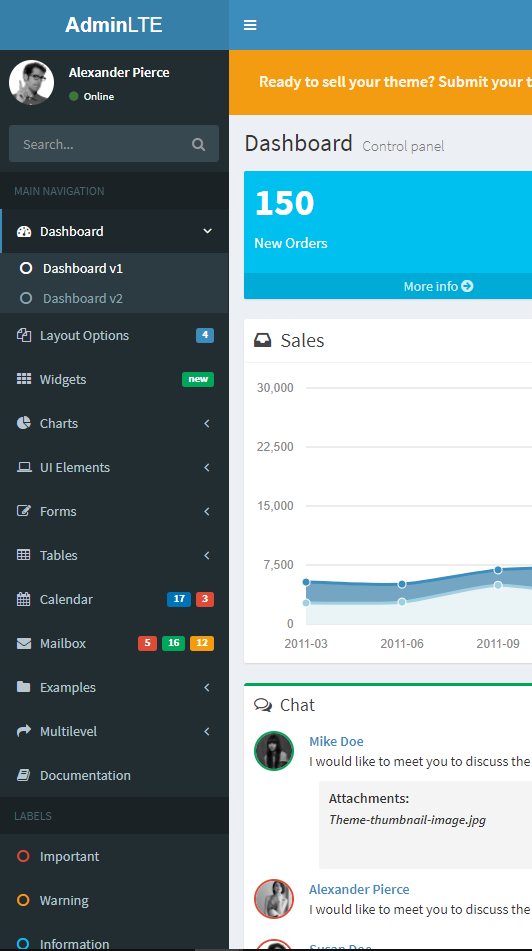
Task: Open Dashboard v1 menu item
Action: [x=114, y=268]
